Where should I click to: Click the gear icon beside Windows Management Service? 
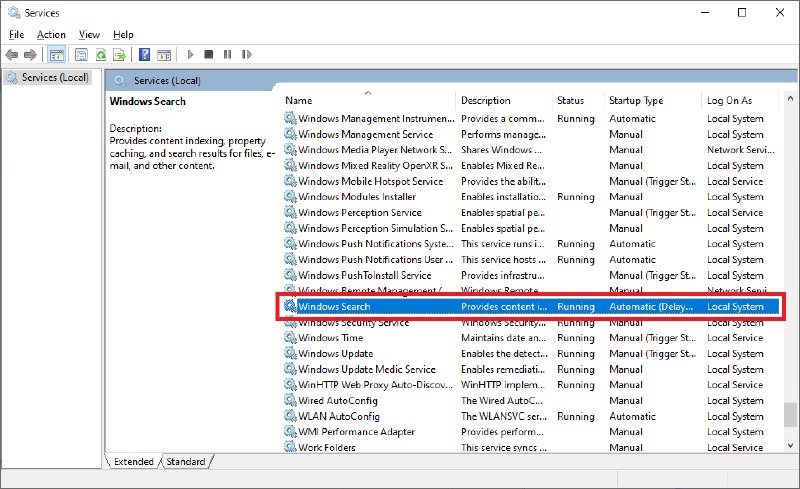coord(290,134)
